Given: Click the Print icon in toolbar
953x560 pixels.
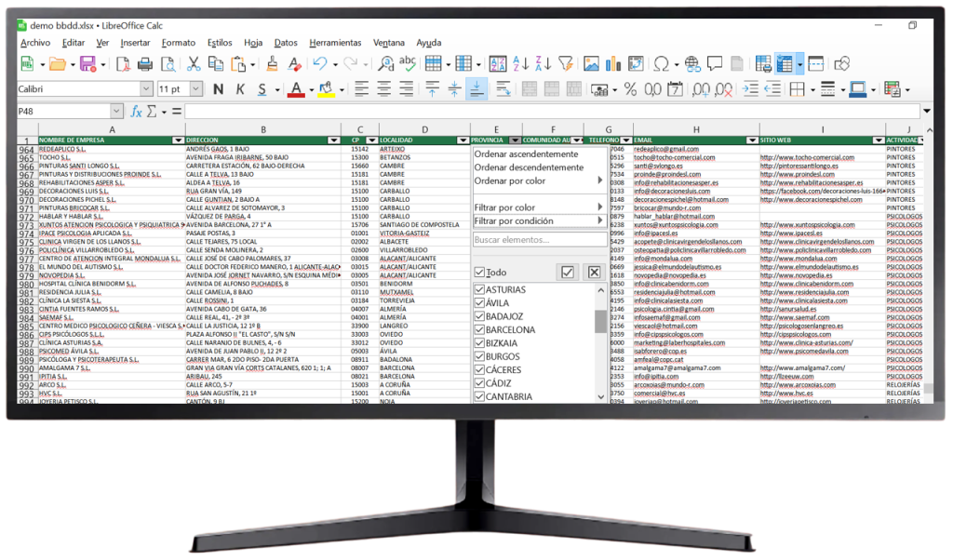Looking at the screenshot, I should (145, 63).
